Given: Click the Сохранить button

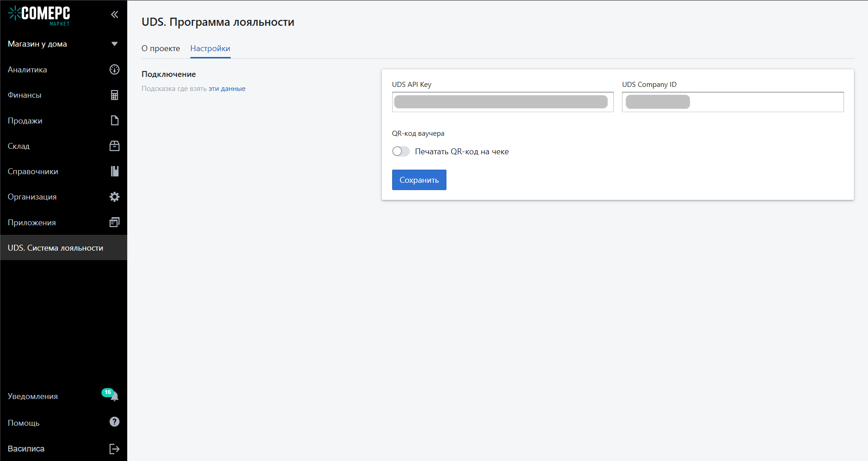Looking at the screenshot, I should coord(419,180).
